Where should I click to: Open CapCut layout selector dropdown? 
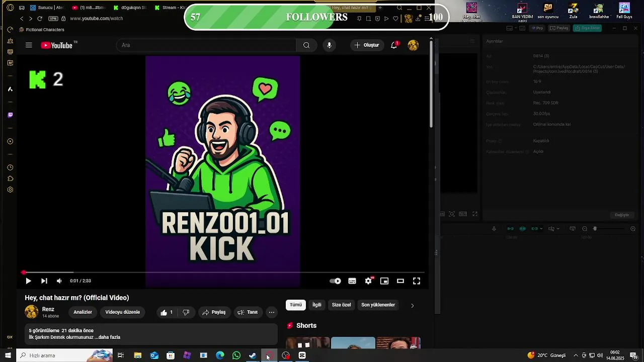[513, 28]
